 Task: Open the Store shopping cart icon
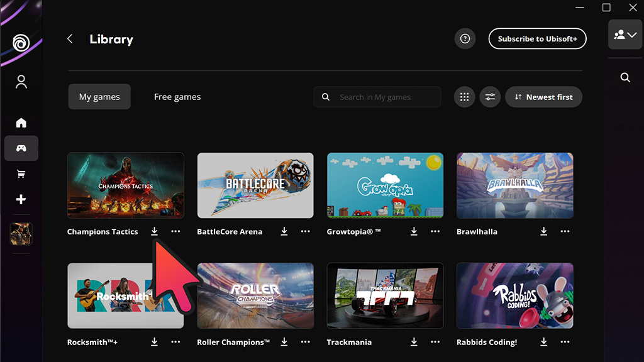(21, 174)
